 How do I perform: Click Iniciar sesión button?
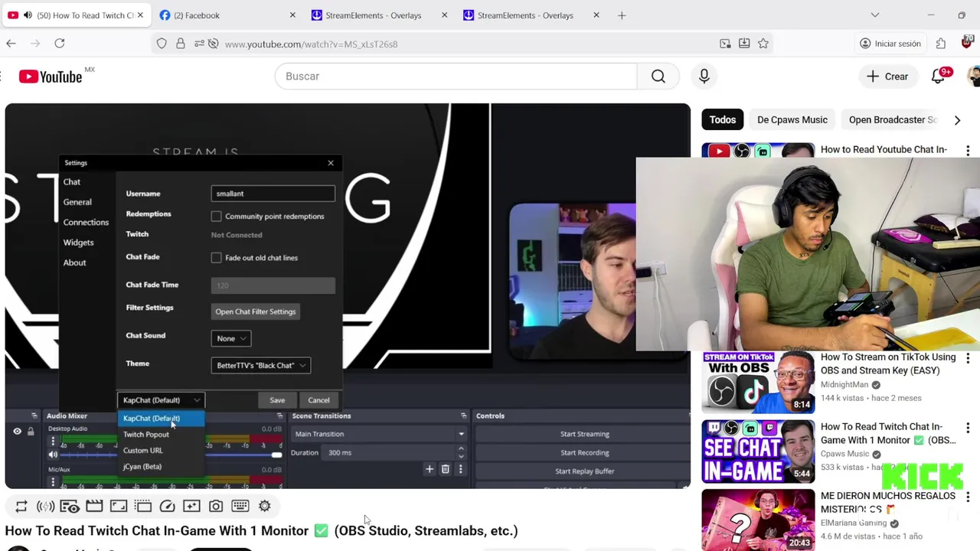[890, 44]
